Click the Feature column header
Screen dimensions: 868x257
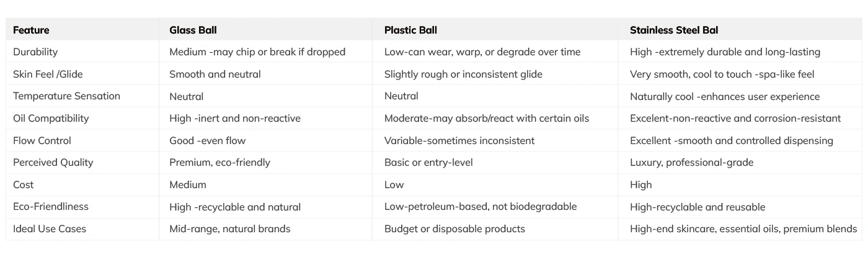31,30
